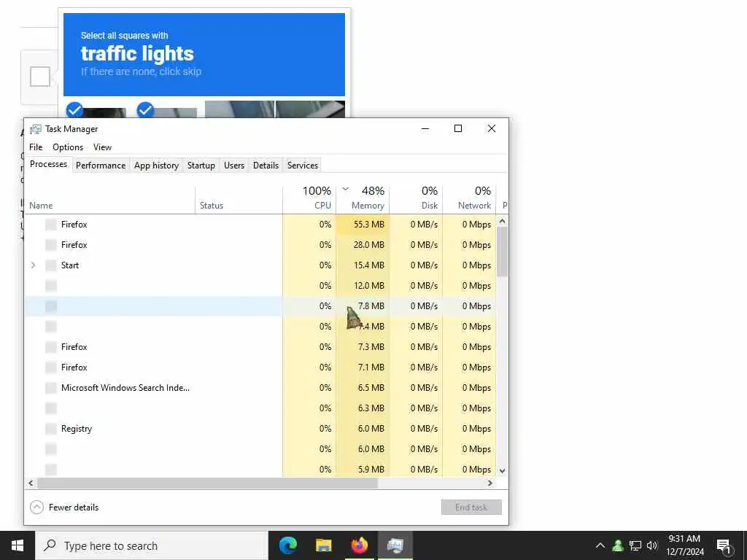Image resolution: width=747 pixels, height=560 pixels.
Task: Select the Start process row
Action: [260, 265]
